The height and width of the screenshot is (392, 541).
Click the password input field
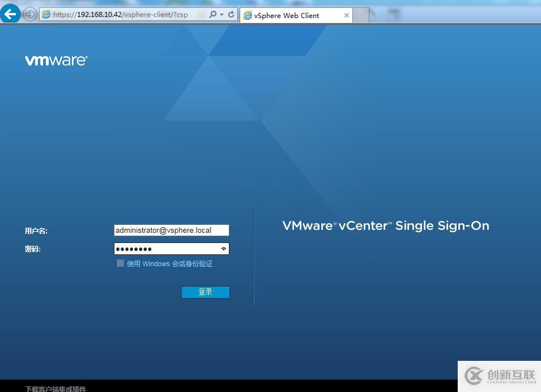(172, 249)
